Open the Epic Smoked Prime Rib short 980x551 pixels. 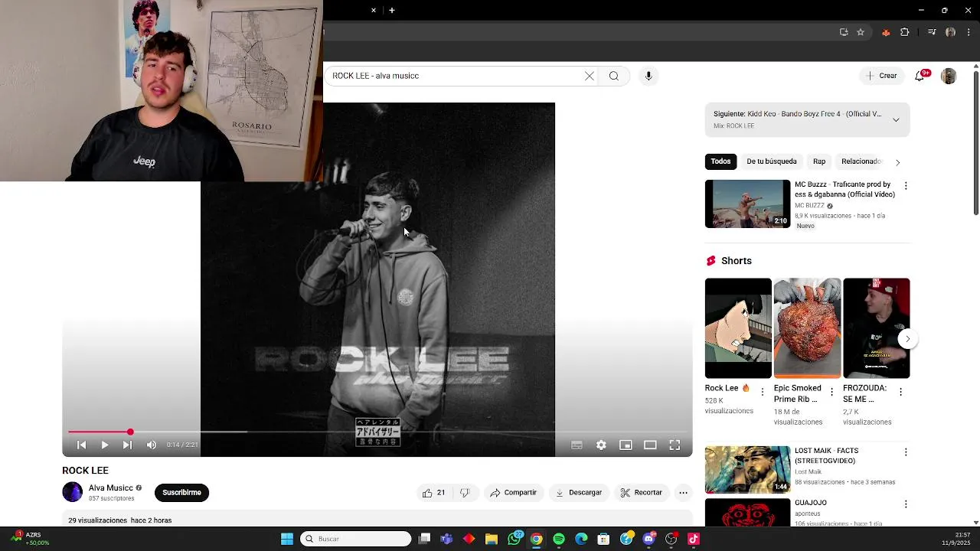click(807, 328)
